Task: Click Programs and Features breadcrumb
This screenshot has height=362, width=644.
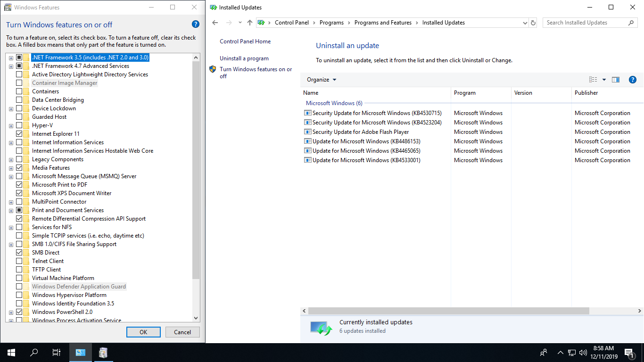Action: [383, 23]
